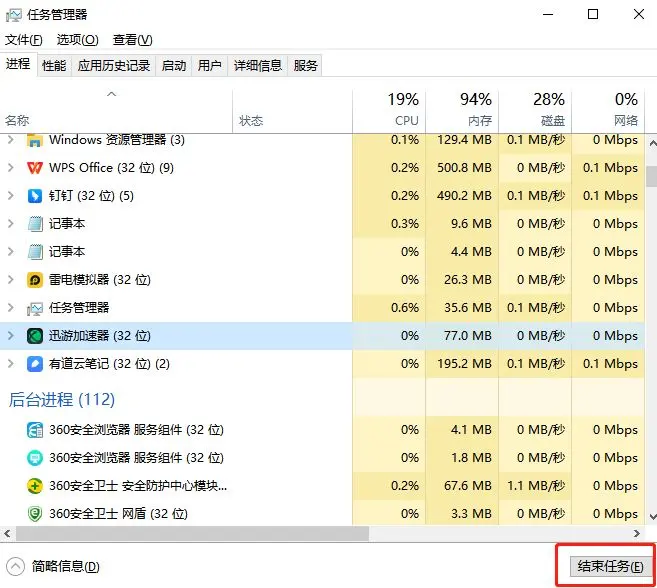Sort processes by 内存 column header
The image size is (657, 588).
tap(461, 110)
